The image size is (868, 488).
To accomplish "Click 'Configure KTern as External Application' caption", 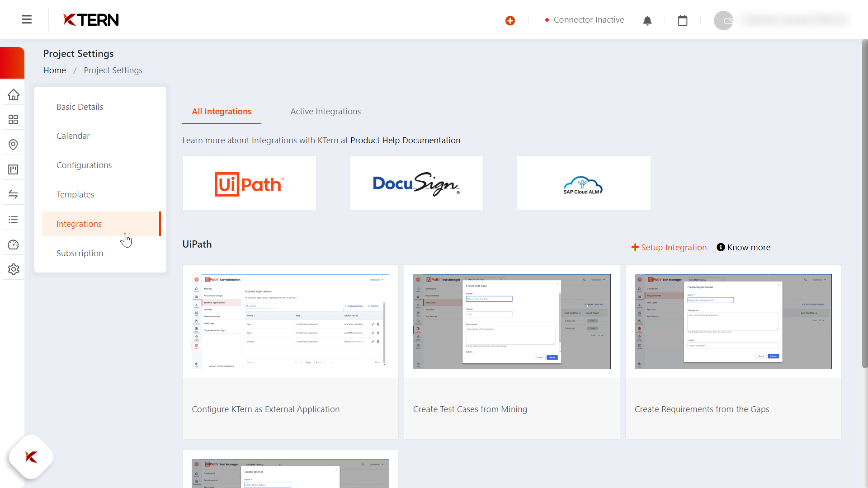I will coord(265,409).
